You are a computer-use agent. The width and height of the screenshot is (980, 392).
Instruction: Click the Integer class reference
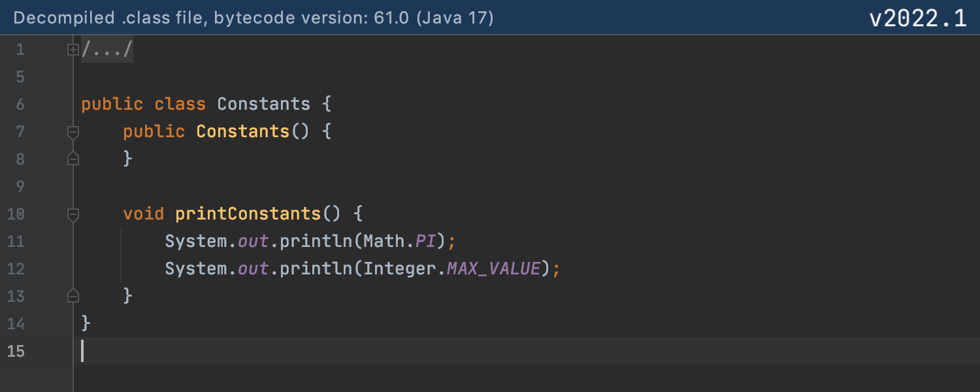400,269
